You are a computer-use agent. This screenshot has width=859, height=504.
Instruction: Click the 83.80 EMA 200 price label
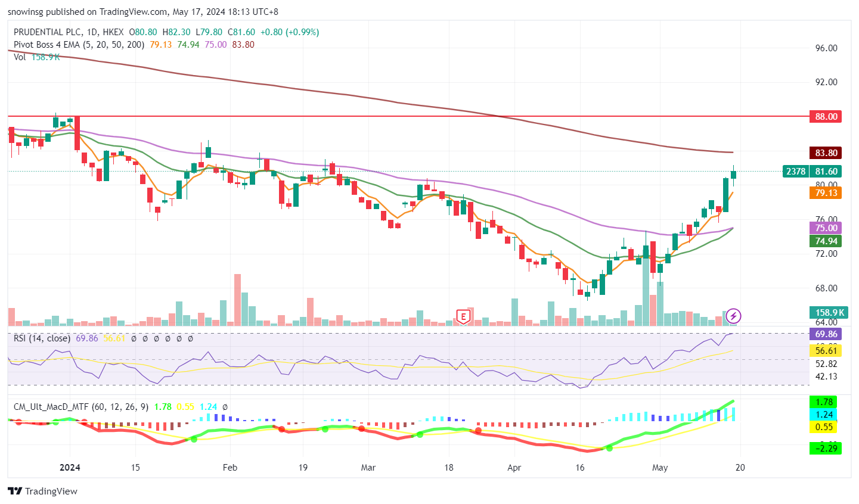pyautogui.click(x=826, y=153)
